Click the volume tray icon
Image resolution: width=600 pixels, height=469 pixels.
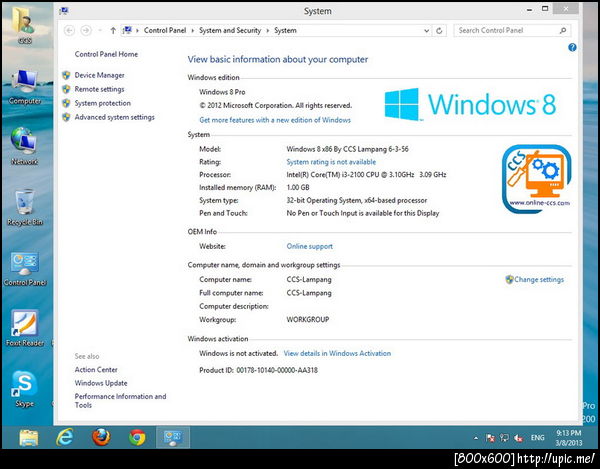tap(519, 438)
